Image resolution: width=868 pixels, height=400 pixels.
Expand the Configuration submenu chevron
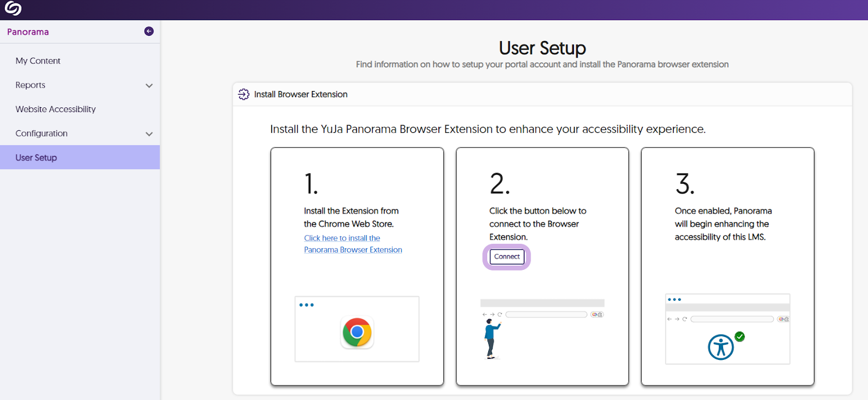point(149,134)
